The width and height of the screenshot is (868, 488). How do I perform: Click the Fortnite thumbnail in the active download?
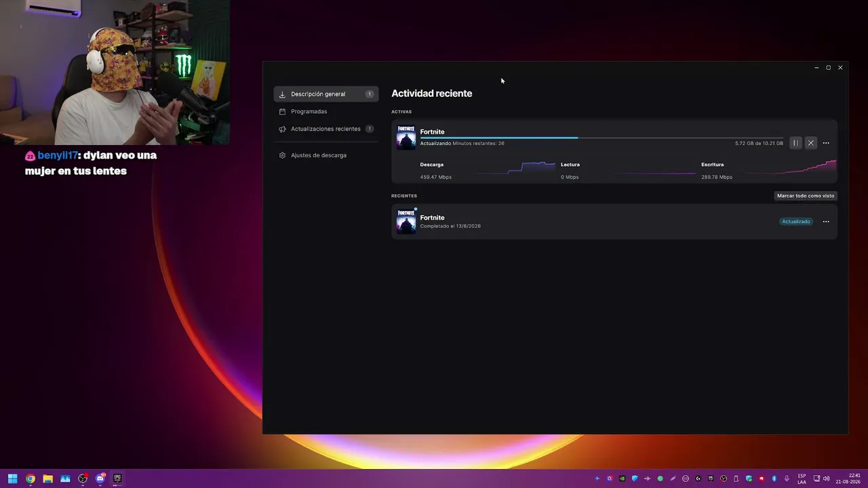click(406, 137)
